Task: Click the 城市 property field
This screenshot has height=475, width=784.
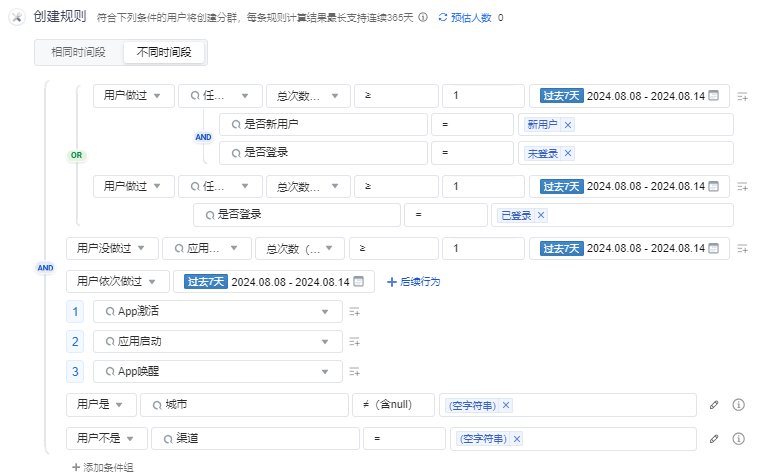Action: (244, 405)
